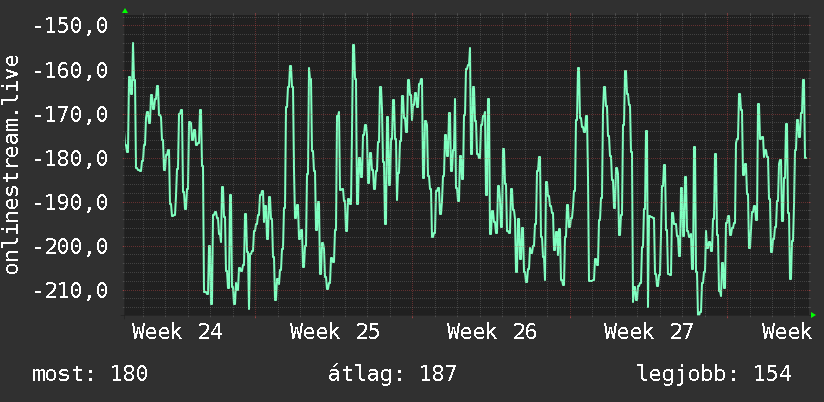
Task: Select the Week 24 axis label
Action: click(177, 332)
